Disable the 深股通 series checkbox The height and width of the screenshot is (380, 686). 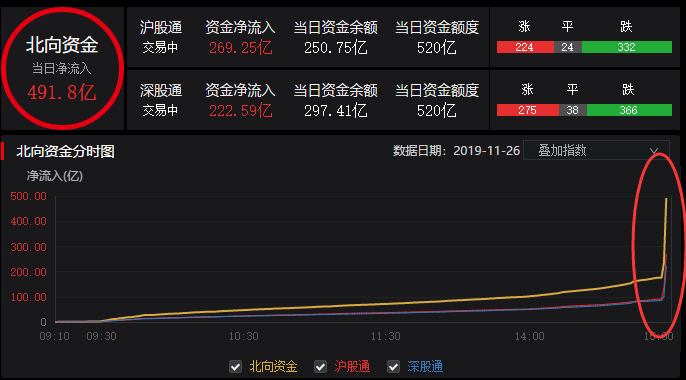tap(393, 366)
